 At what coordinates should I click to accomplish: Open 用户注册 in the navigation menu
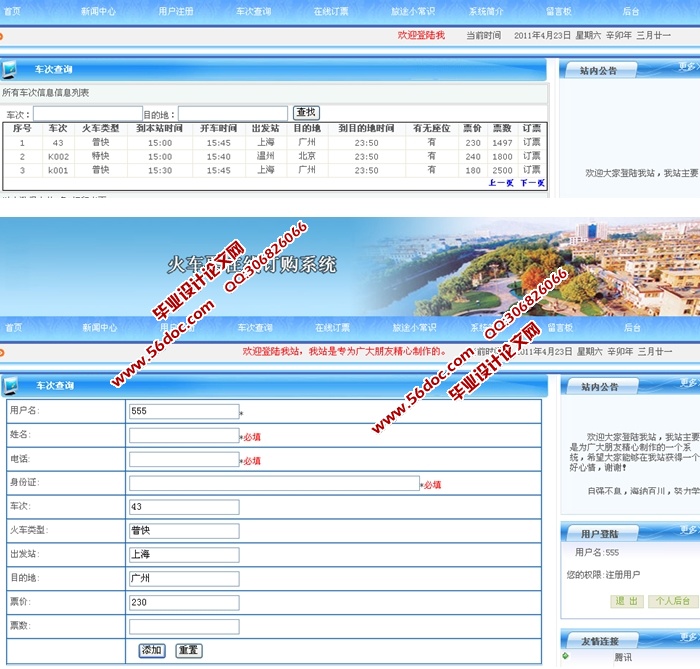click(x=176, y=11)
